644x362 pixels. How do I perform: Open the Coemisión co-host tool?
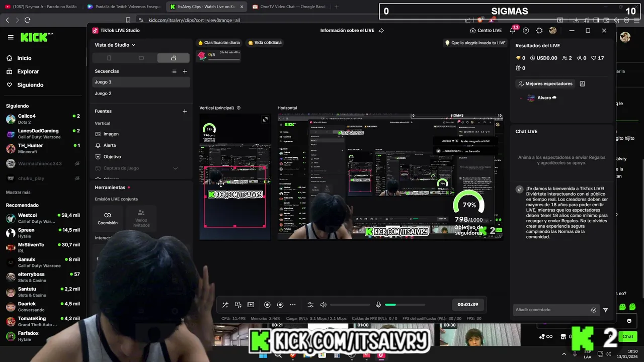108,218
